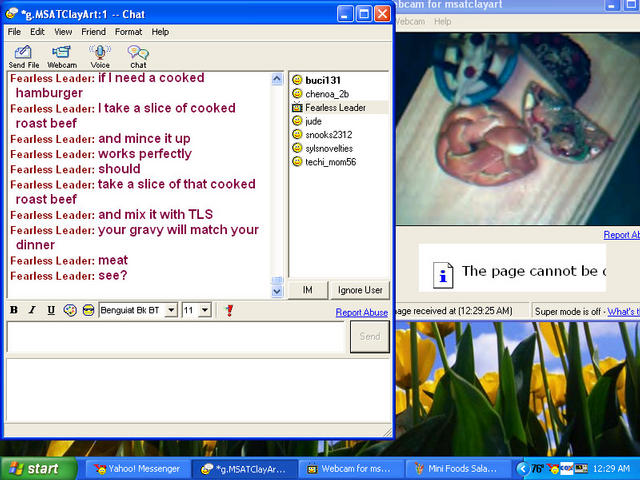640x480 pixels.
Task: Open the emoticons picker with sunglasses face
Action: pyautogui.click(x=88, y=310)
